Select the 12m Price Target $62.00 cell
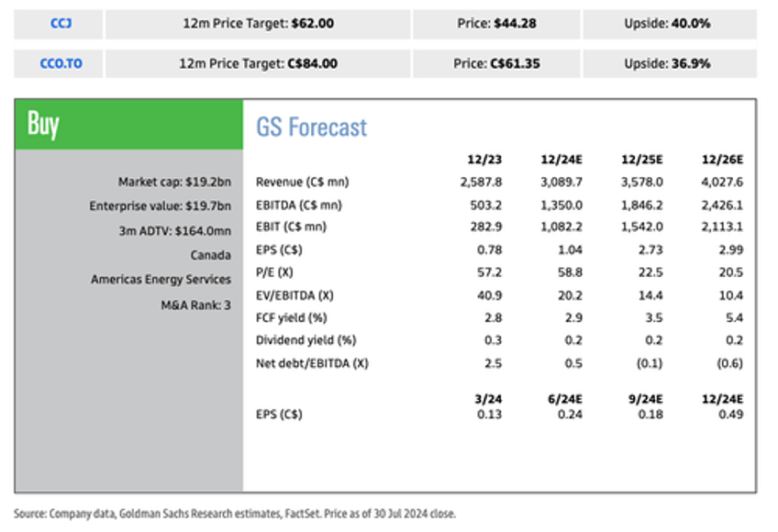The height and width of the screenshot is (532, 778). (x=258, y=23)
